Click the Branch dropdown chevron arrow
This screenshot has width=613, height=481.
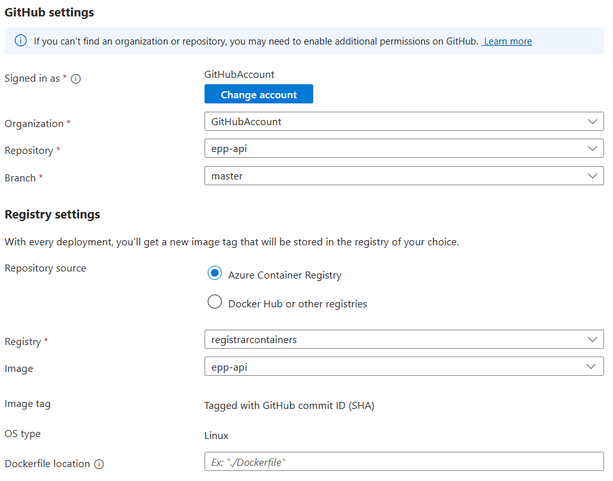pyautogui.click(x=592, y=176)
